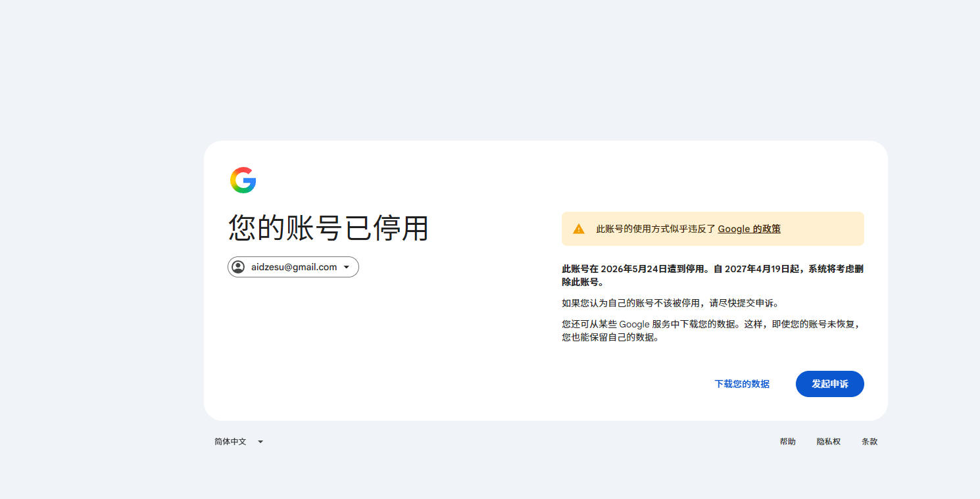Click the orange warning triangle icon
980x499 pixels.
click(x=579, y=229)
